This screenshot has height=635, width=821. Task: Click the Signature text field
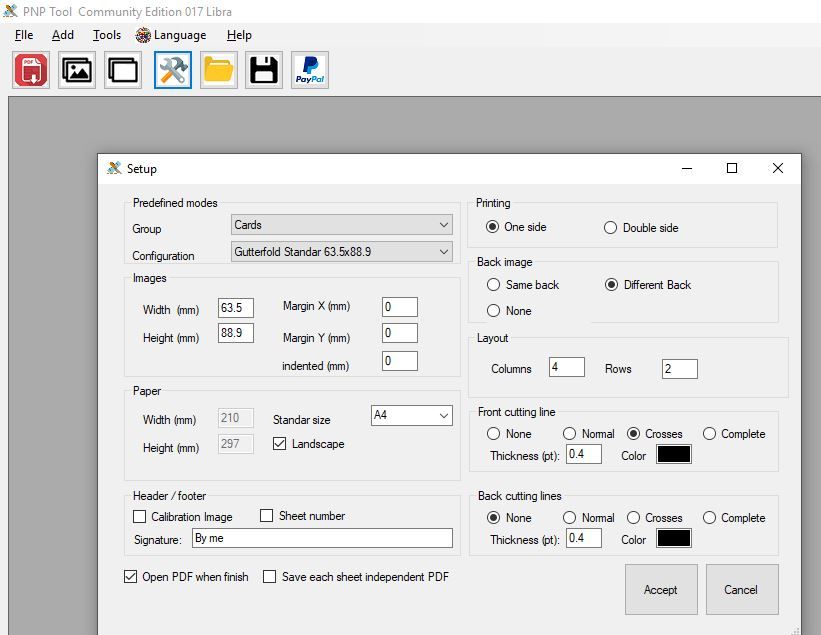point(322,538)
